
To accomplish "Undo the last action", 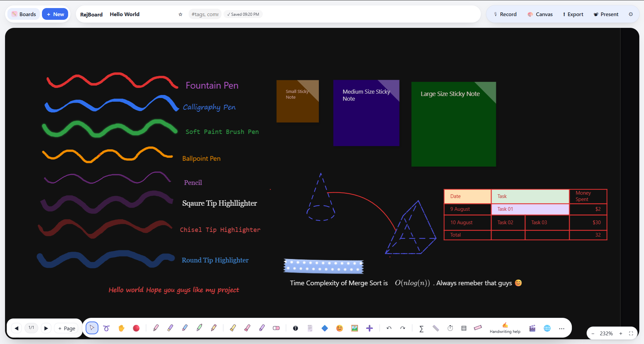I will pos(389,328).
